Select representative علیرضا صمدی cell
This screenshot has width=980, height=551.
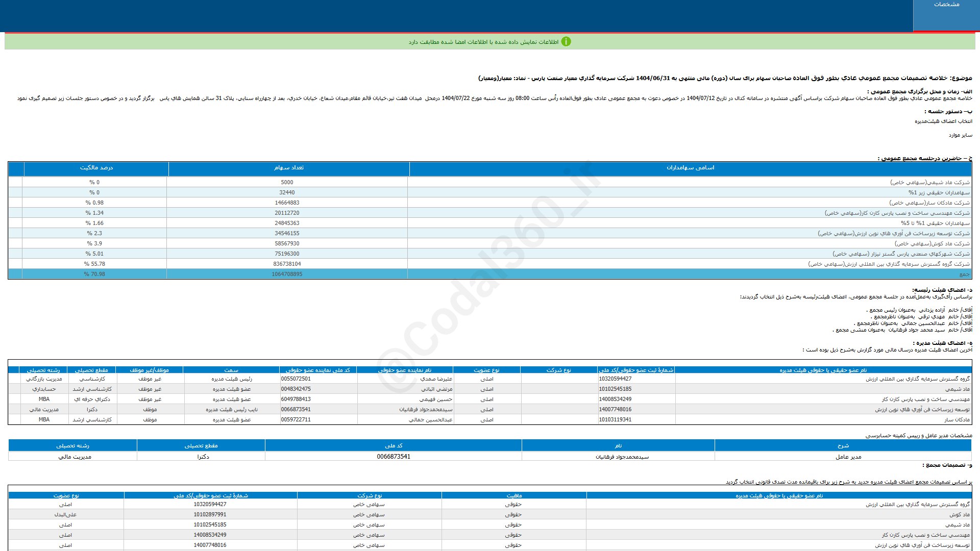click(x=436, y=379)
